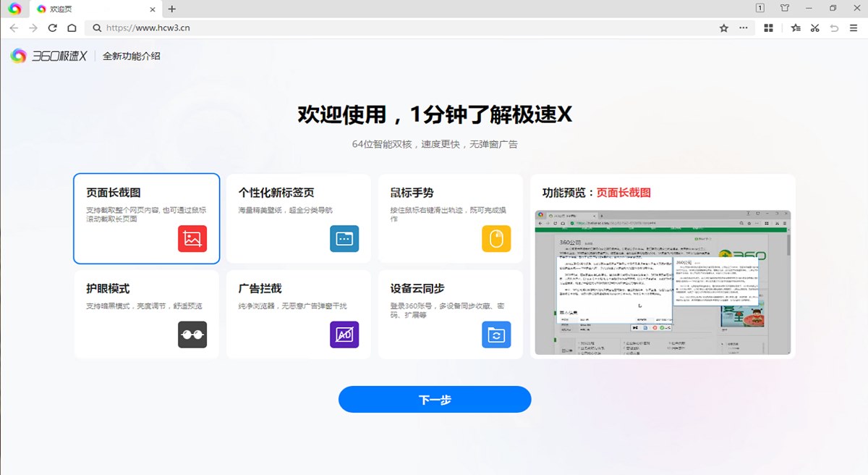Image resolution: width=868 pixels, height=475 pixels.
Task: Select the 个性化新标签页 feature card
Action: pos(299,219)
